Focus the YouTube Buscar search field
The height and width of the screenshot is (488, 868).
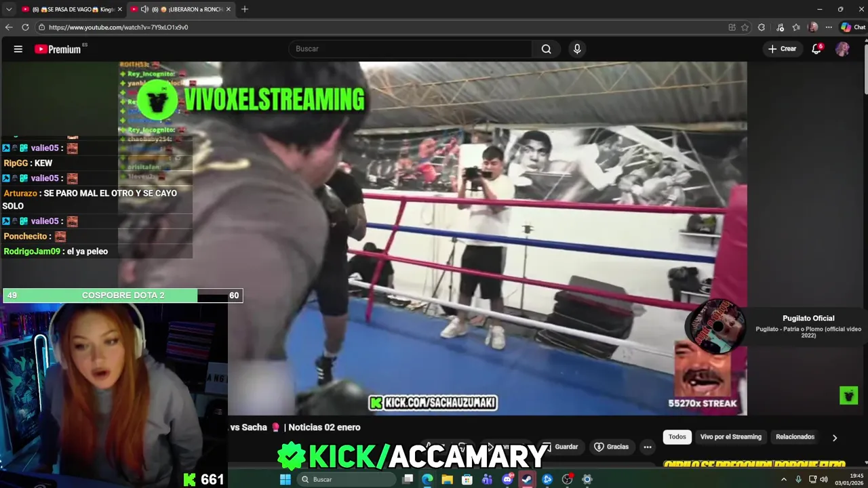[411, 49]
